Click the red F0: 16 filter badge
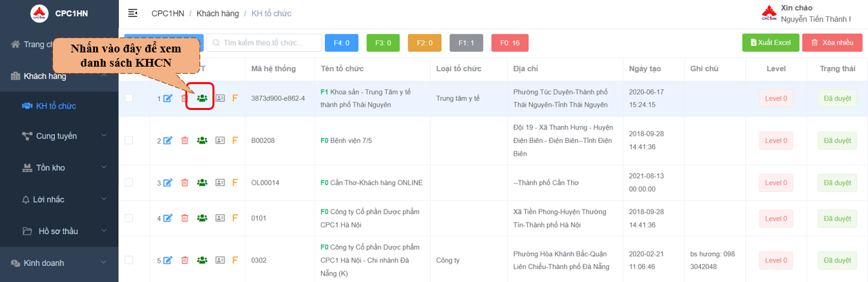868x282 pixels. coord(510,43)
